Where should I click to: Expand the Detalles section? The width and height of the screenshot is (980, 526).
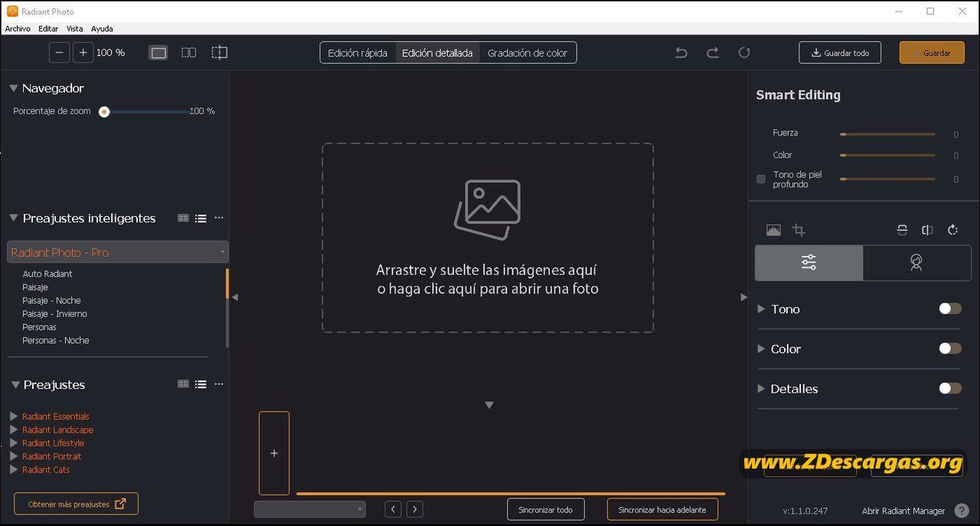[x=761, y=388]
